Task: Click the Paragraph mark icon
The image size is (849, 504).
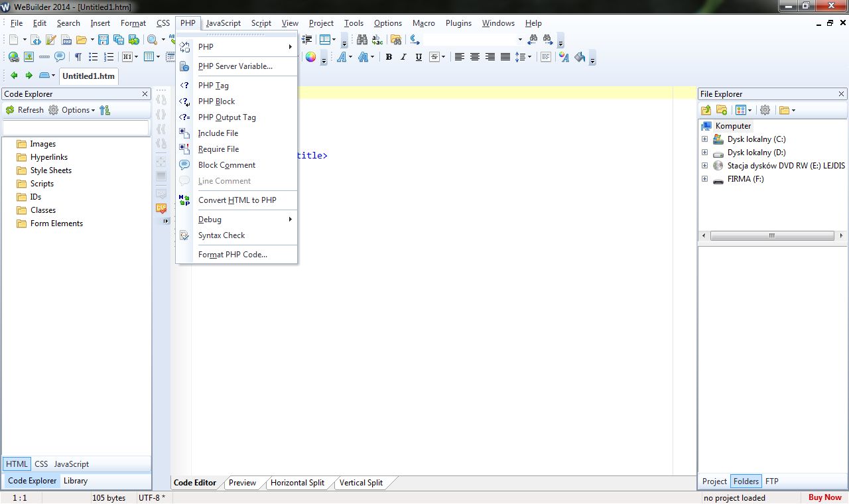Action: pyautogui.click(x=78, y=57)
